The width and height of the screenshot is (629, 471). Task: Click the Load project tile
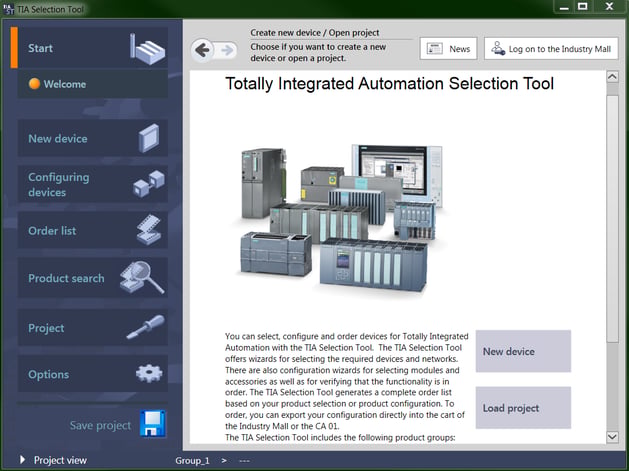[x=523, y=408]
